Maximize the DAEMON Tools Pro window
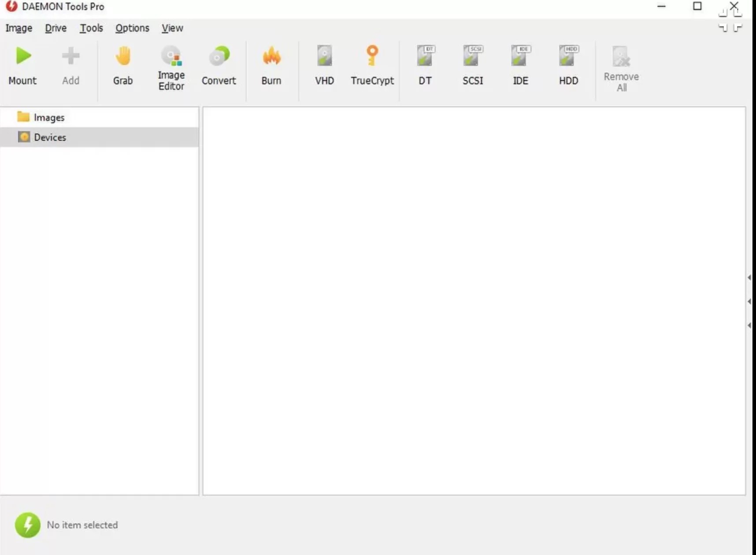Image resolution: width=756 pixels, height=555 pixels. tap(697, 6)
